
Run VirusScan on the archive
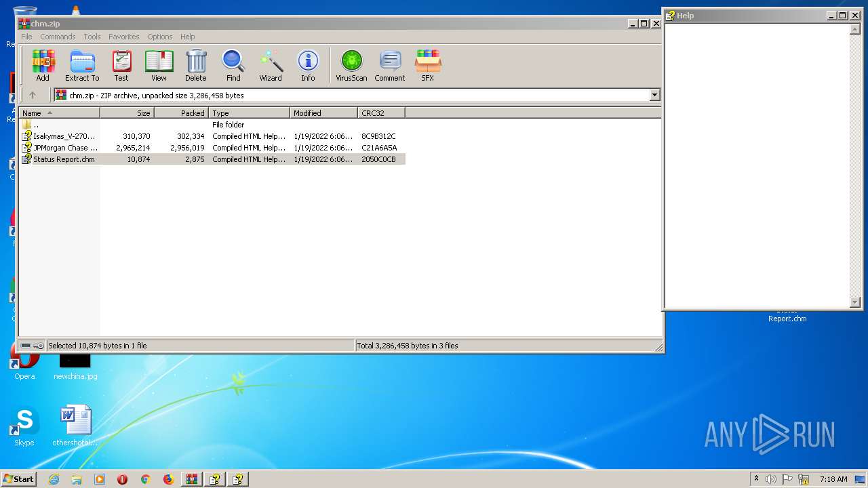(x=351, y=66)
